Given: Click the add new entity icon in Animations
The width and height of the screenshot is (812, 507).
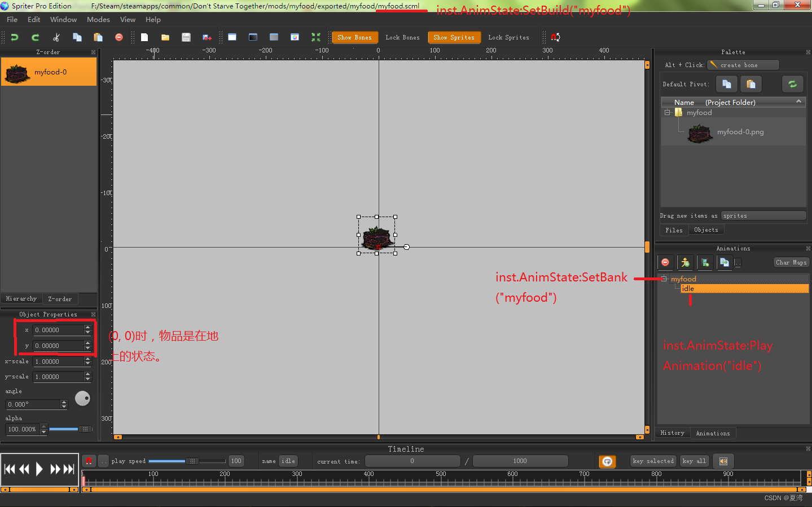Looking at the screenshot, I should coord(685,262).
